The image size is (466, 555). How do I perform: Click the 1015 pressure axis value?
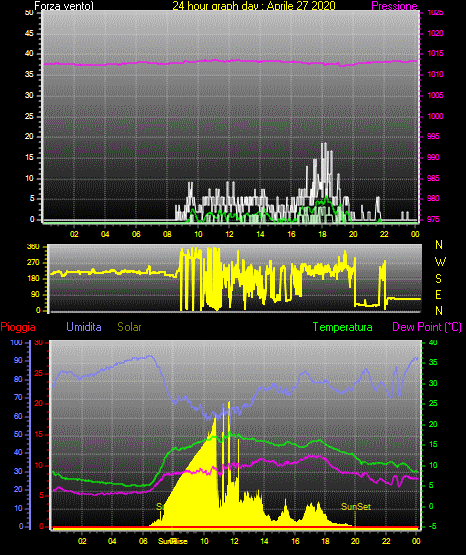(x=435, y=53)
